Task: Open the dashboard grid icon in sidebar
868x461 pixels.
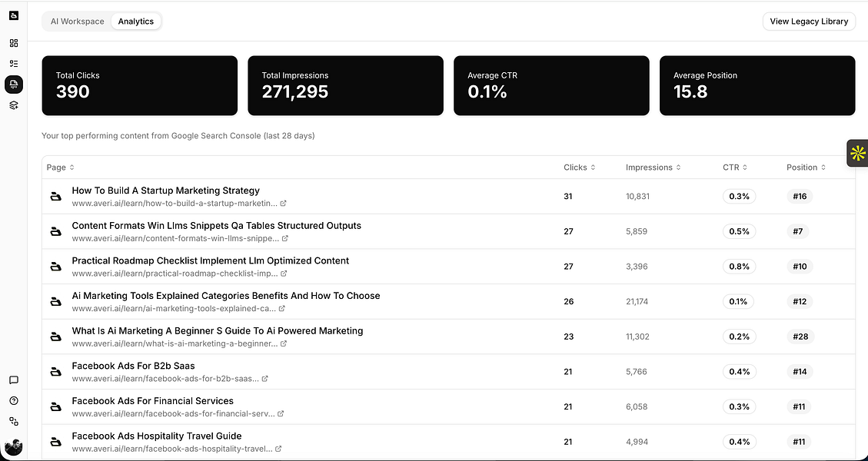Action: (x=14, y=43)
